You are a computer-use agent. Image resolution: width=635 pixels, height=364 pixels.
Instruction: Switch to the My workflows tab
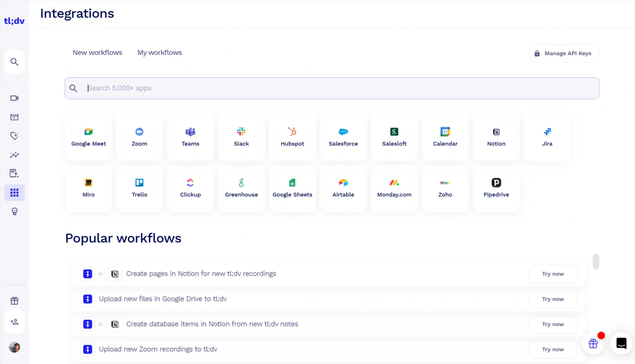coord(159,53)
